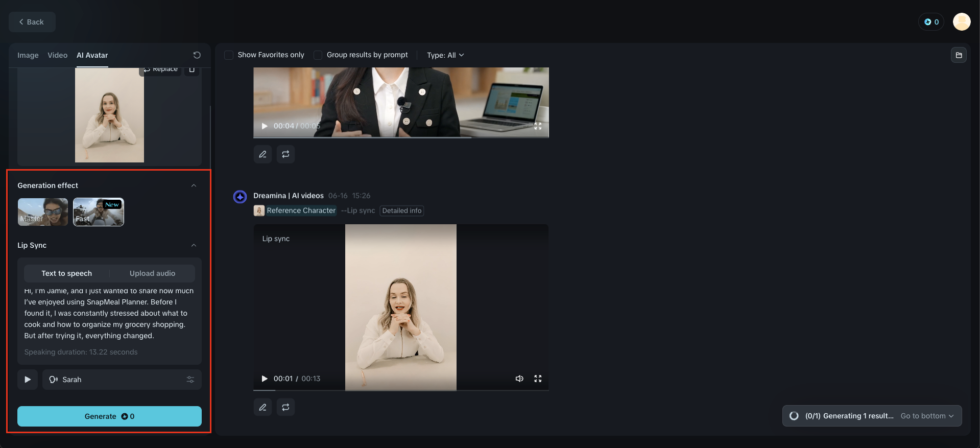Choose the Master generation effect
The height and width of the screenshot is (448, 980).
[x=43, y=212]
